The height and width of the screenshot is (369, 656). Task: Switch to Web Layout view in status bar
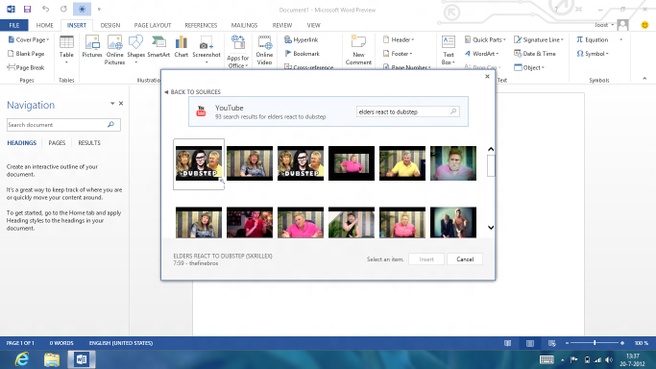[x=552, y=343]
